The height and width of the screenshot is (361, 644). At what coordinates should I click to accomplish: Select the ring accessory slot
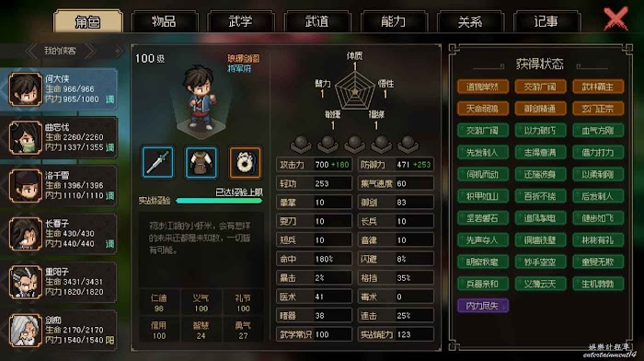(245, 162)
